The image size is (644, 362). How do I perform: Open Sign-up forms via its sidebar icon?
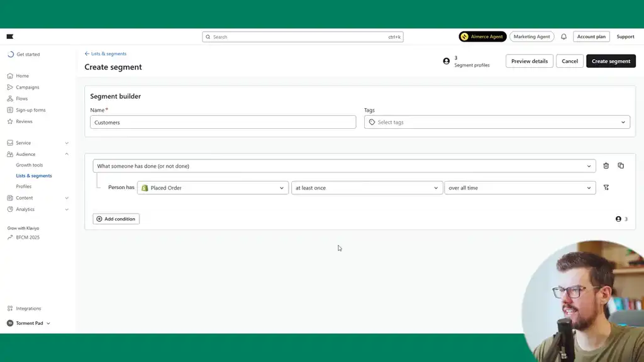click(x=9, y=109)
